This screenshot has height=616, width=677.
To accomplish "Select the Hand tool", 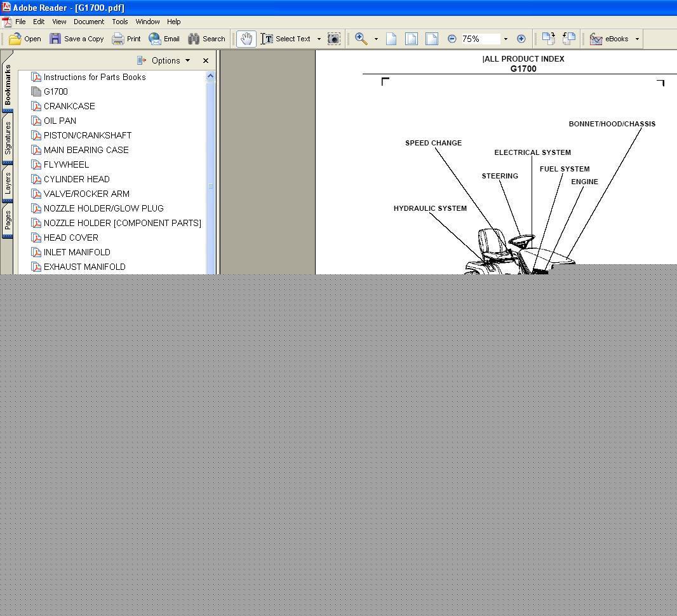I will [x=246, y=39].
